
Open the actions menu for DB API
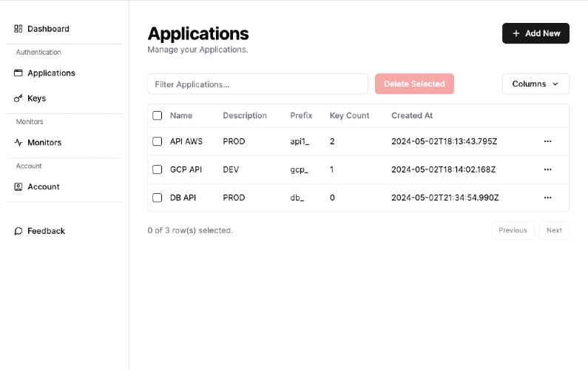547,198
